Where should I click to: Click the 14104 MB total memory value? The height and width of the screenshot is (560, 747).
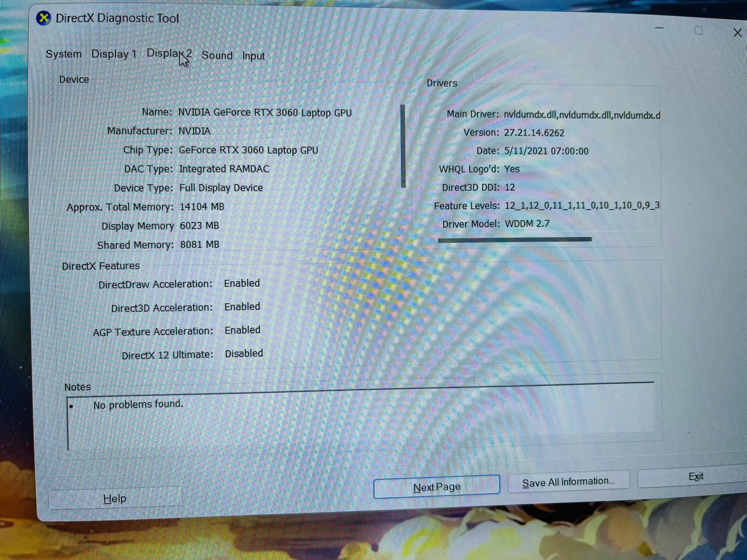[x=202, y=206]
